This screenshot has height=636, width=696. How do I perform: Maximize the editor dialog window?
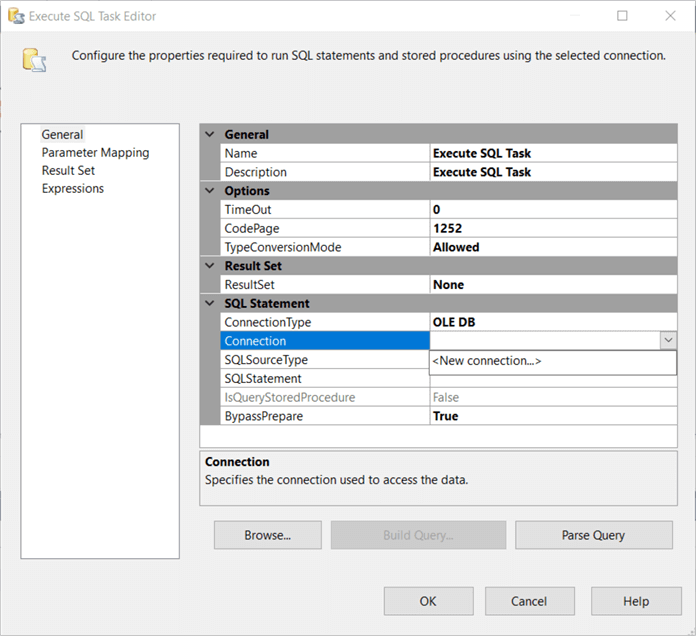(622, 16)
